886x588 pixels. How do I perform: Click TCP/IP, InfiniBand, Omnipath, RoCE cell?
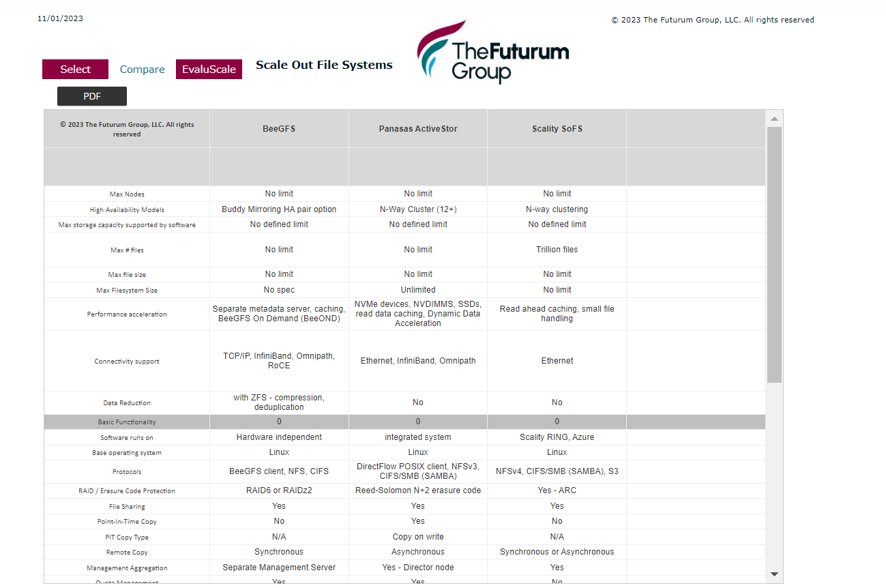pos(279,361)
